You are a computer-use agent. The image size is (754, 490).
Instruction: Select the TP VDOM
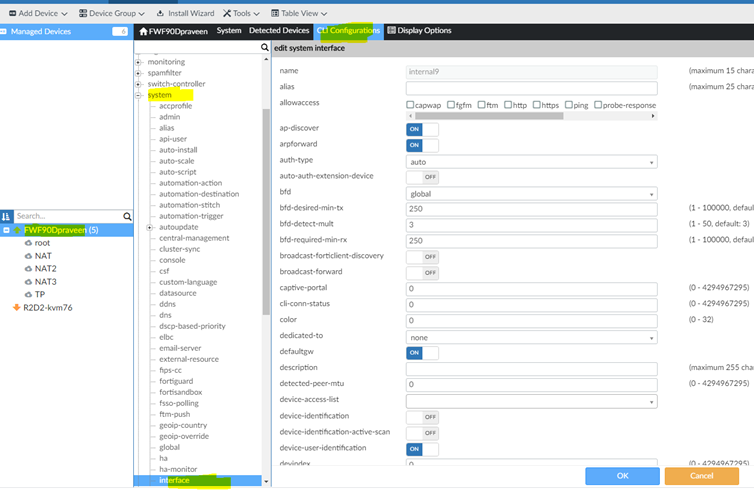[39, 295]
